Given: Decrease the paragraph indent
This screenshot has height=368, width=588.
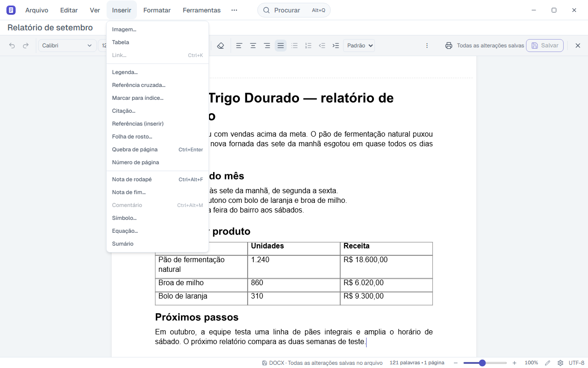Looking at the screenshot, I should coord(322,46).
